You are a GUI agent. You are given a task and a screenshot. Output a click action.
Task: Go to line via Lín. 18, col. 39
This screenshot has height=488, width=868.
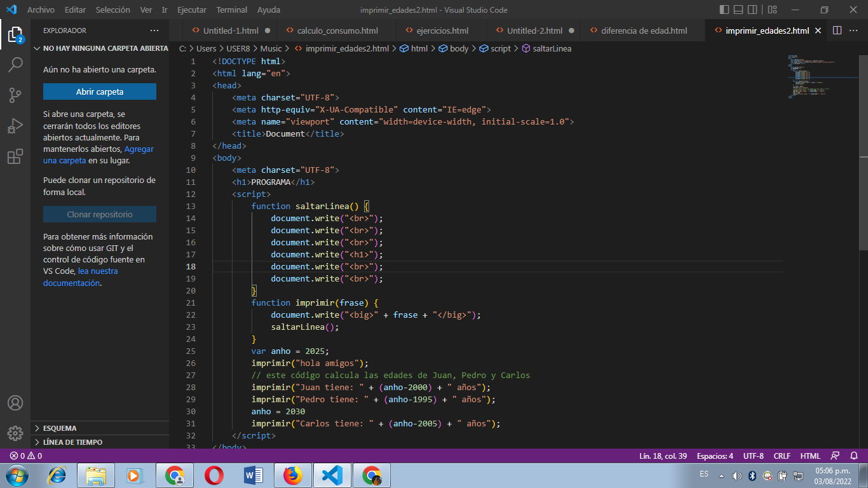point(663,456)
